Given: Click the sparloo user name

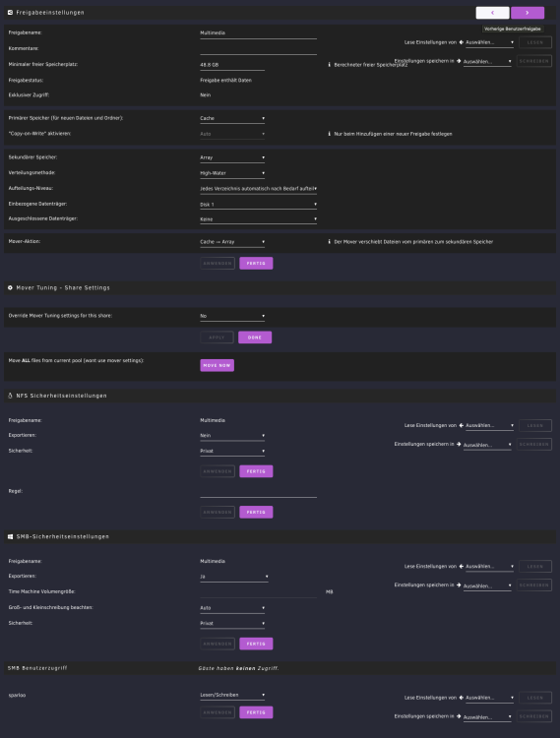Looking at the screenshot, I should tap(17, 695).
